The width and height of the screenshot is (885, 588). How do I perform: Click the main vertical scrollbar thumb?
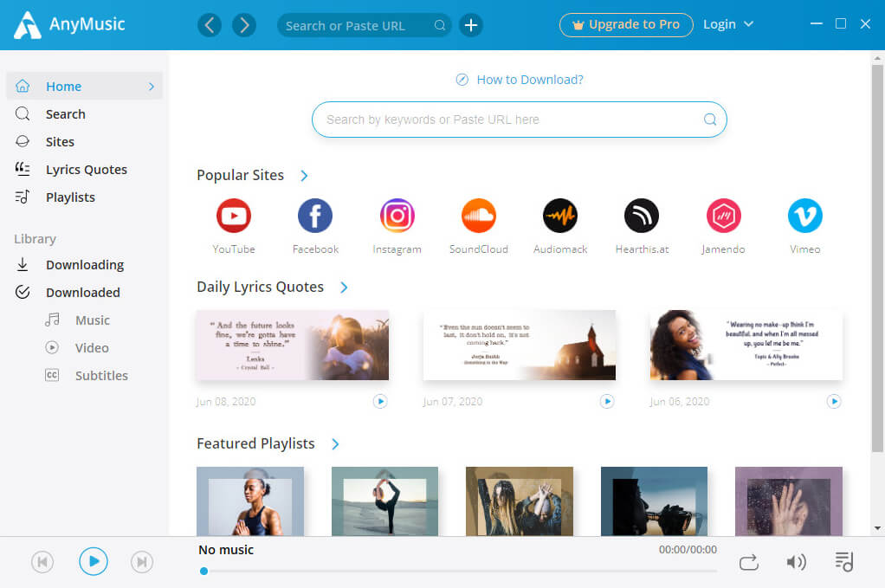coord(877,258)
